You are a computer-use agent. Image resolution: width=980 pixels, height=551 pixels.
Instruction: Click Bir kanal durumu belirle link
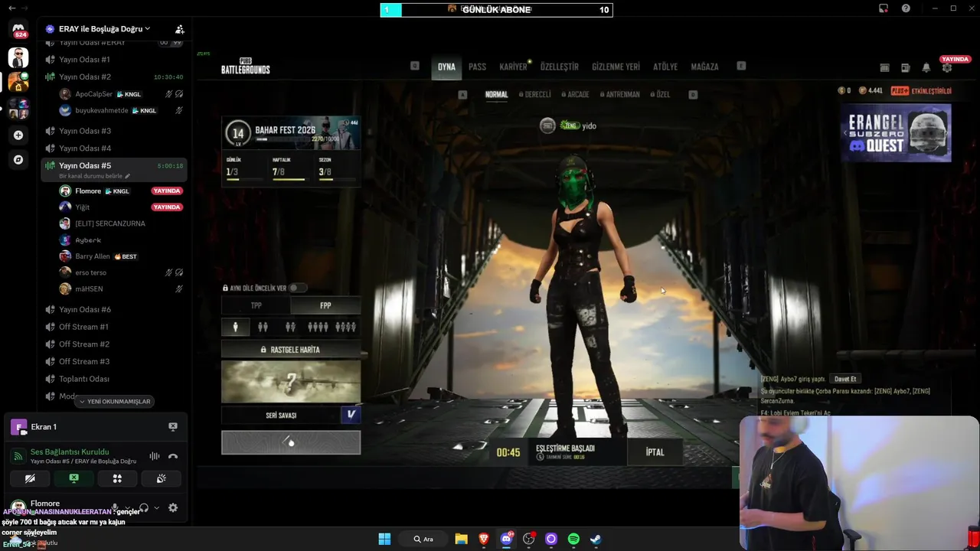pos(94,176)
